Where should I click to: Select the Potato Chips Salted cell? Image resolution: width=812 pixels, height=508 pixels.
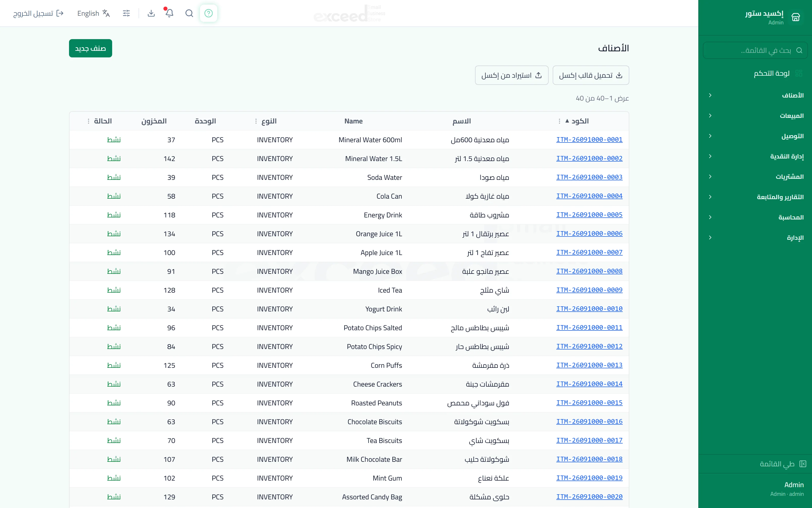(x=373, y=328)
